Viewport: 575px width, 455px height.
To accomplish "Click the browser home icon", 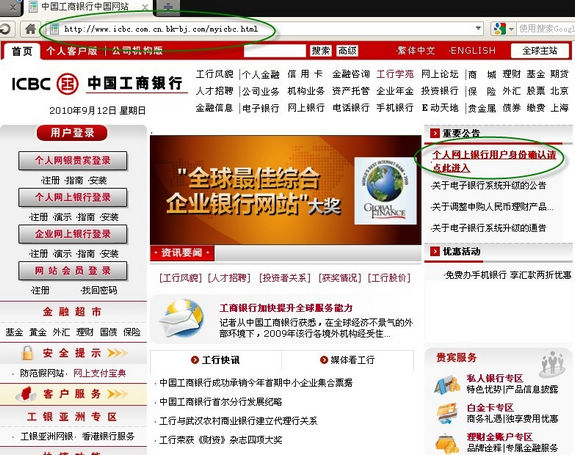I will [30, 29].
